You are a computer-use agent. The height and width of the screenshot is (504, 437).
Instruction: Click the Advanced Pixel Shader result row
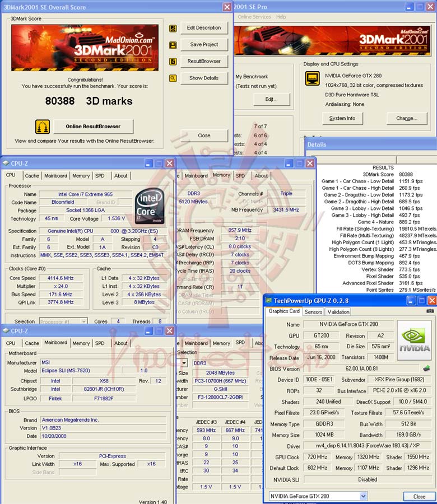(383, 283)
